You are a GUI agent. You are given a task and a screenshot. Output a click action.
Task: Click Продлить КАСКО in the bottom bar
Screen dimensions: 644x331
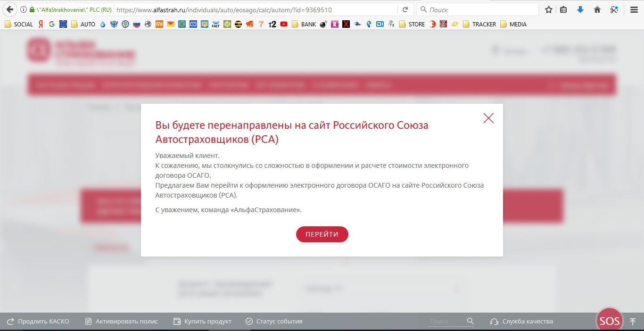pos(38,322)
